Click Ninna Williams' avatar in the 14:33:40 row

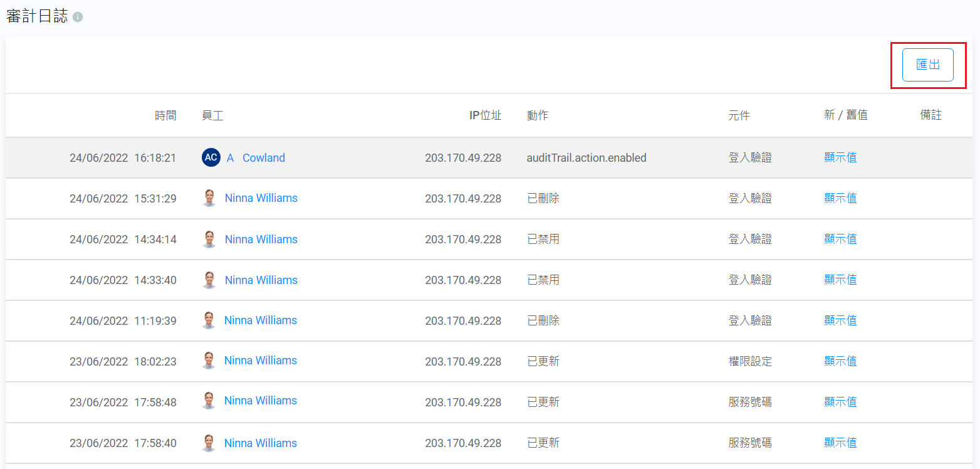coord(209,280)
